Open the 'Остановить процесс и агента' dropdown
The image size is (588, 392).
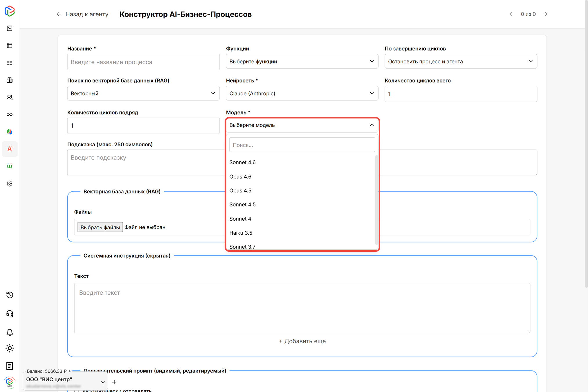[461, 61]
